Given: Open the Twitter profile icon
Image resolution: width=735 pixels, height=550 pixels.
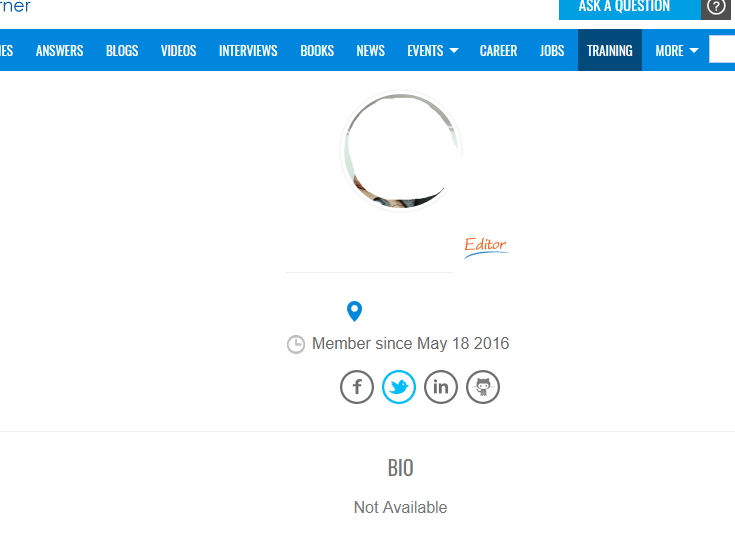Looking at the screenshot, I should coord(399,387).
